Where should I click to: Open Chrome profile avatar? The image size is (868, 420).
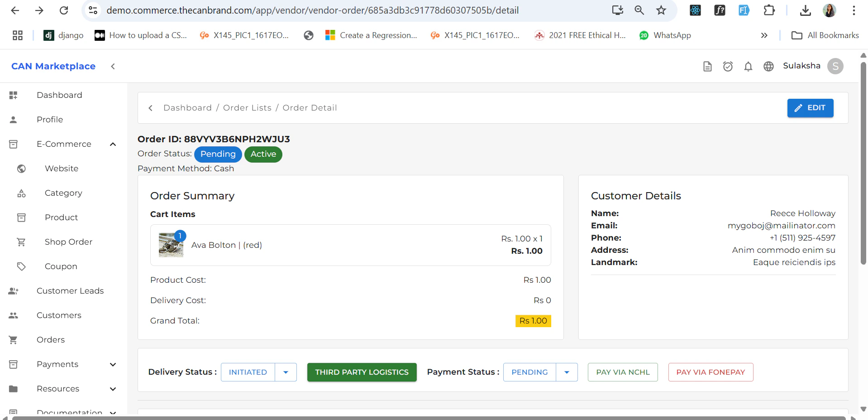(830, 10)
